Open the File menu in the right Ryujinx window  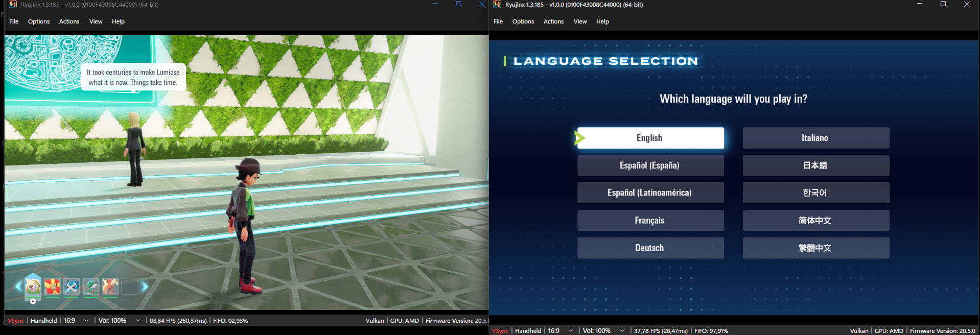(498, 21)
